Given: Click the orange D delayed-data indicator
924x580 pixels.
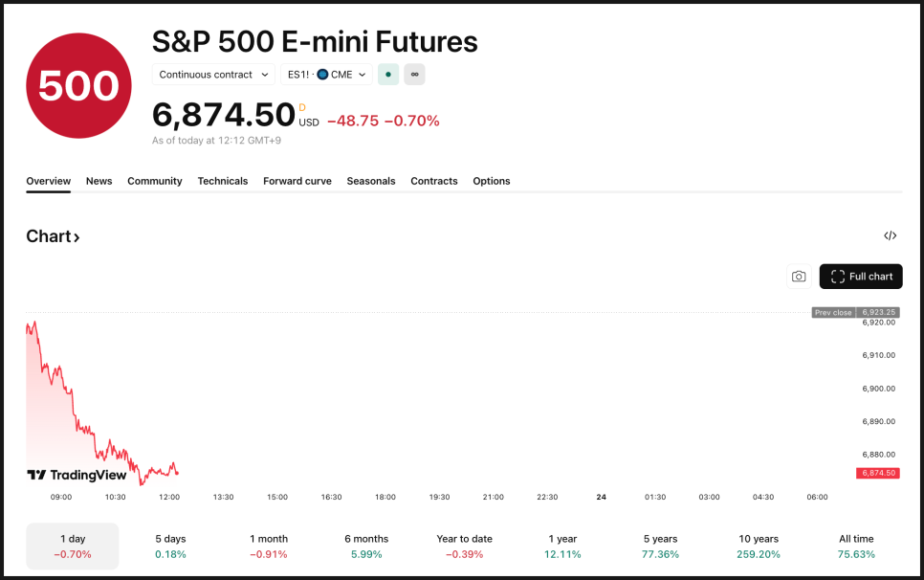Looking at the screenshot, I should (x=302, y=107).
